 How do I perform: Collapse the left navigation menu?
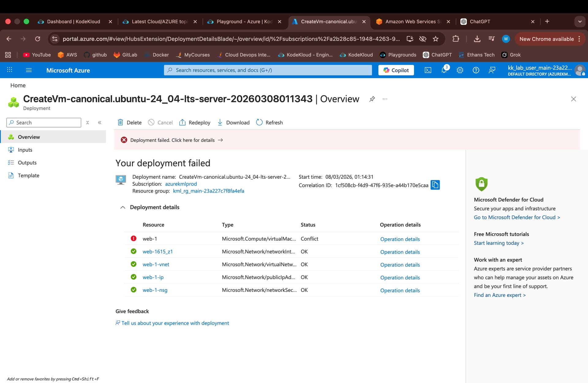[100, 122]
